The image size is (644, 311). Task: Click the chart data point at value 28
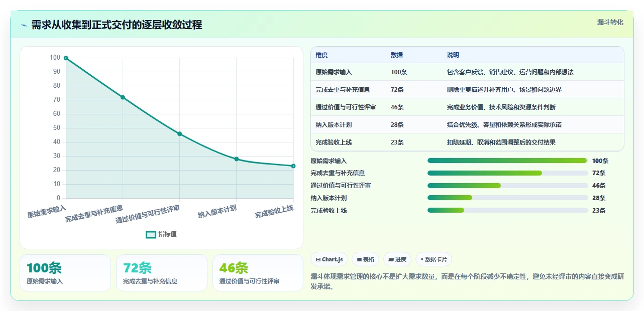pyautogui.click(x=237, y=159)
